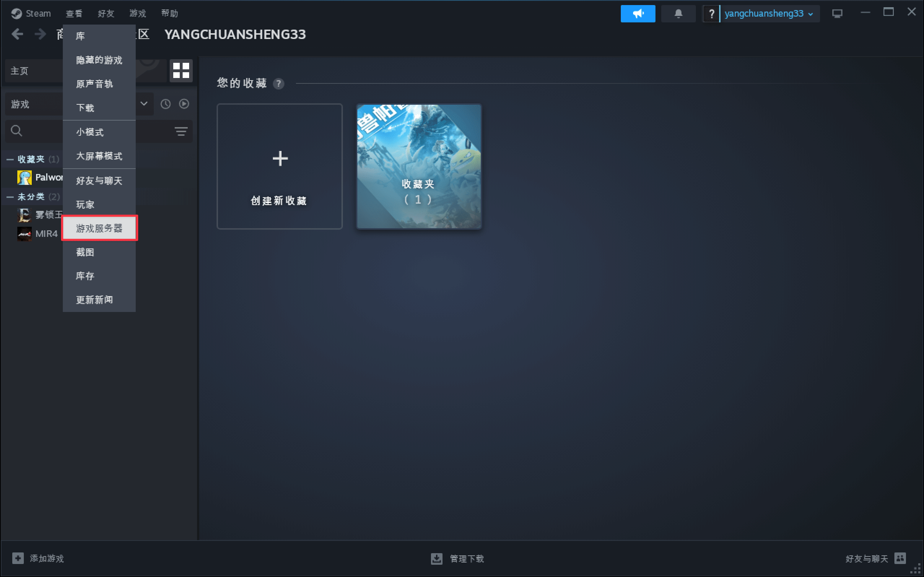The image size is (924, 577).
Task: Switch to Big Picture monitor icon
Action: tap(837, 14)
